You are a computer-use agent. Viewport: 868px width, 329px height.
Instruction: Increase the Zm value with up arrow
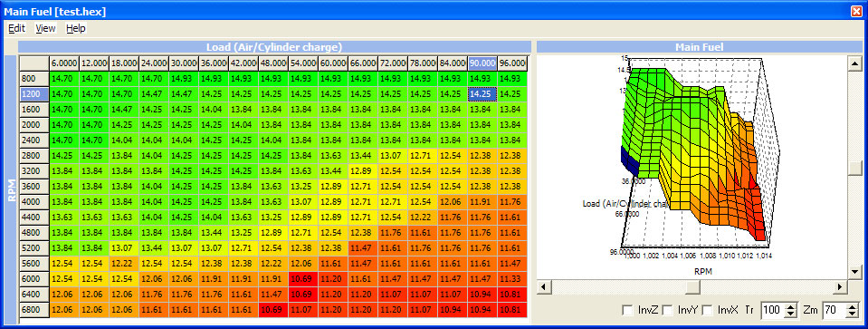pos(852,307)
